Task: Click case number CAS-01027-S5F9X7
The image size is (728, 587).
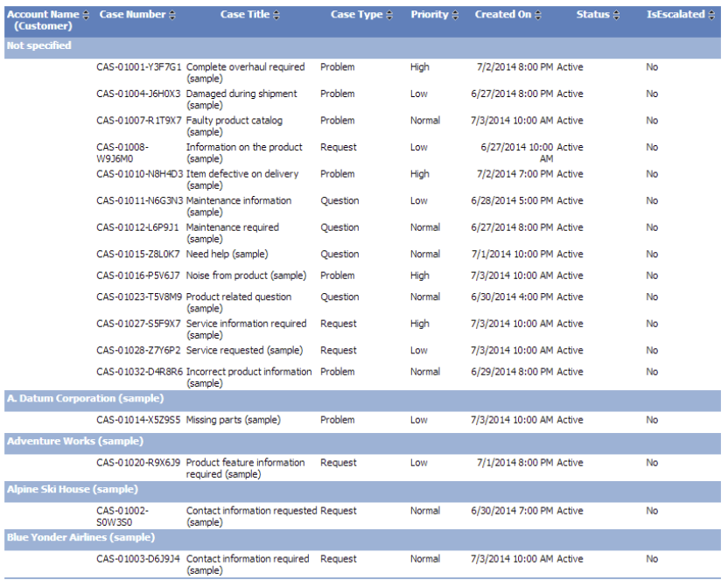Action: click(x=138, y=324)
